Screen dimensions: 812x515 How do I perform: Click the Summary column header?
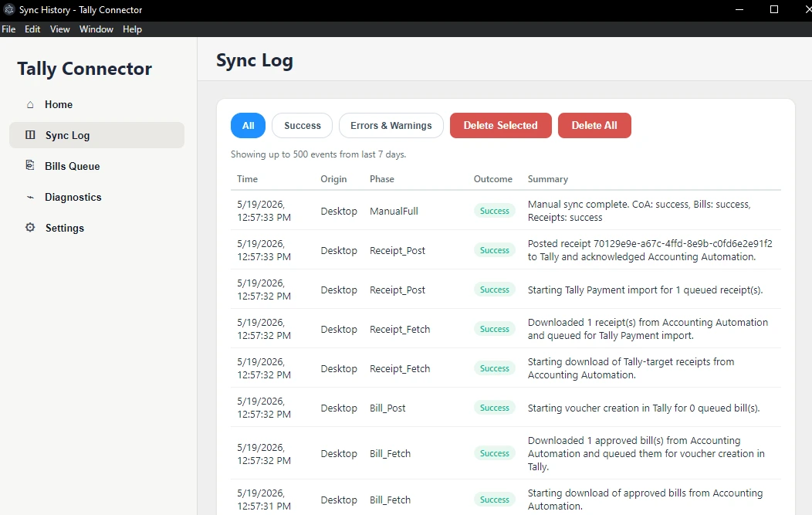tap(547, 179)
